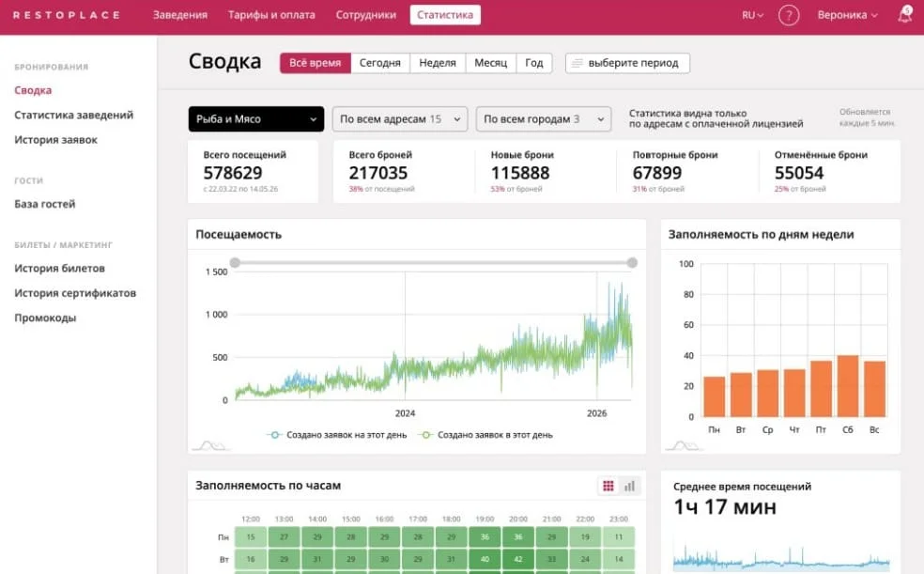924x574 pixels.
Task: Go to the Заведения menu
Action: [180, 15]
